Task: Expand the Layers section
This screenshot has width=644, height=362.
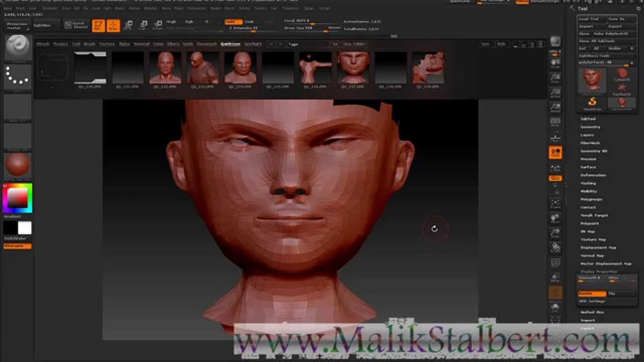Action: [587, 135]
